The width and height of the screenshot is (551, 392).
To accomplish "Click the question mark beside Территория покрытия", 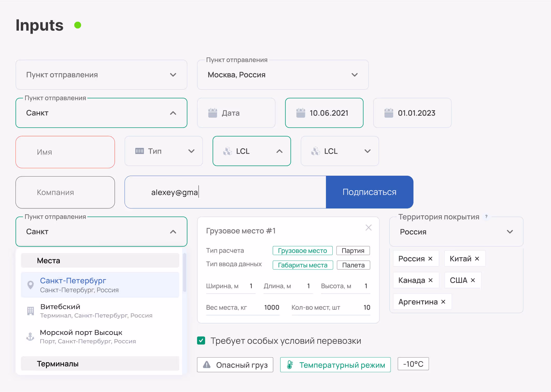I will coord(486,217).
